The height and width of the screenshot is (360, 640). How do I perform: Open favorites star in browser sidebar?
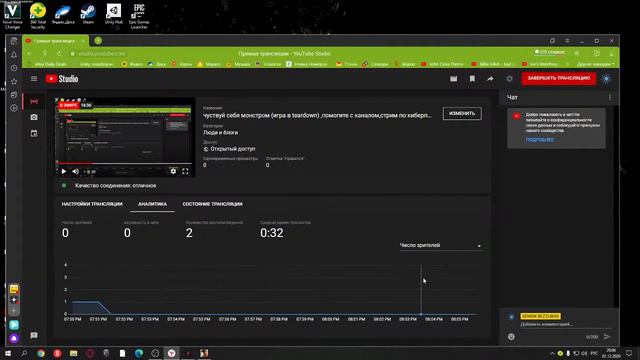pos(14,81)
